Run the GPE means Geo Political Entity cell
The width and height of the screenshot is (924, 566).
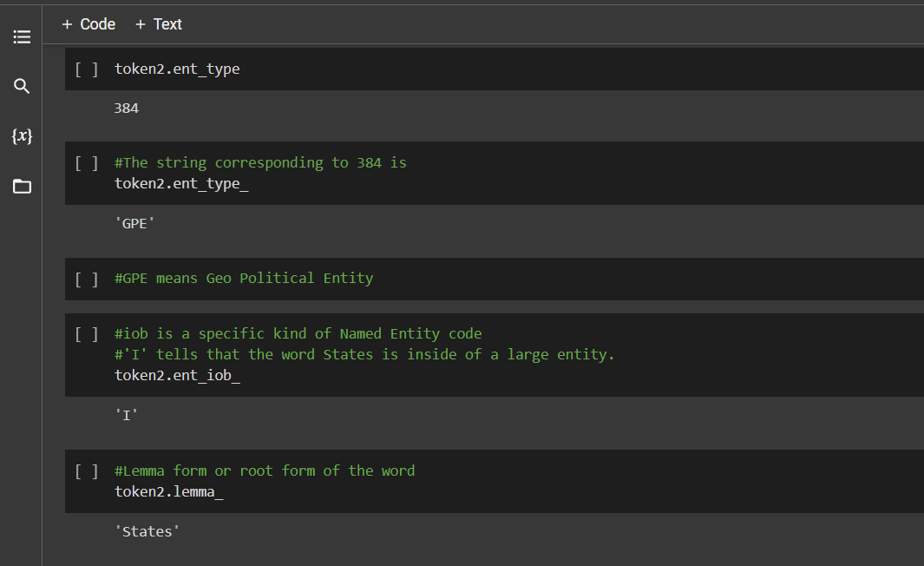(86, 279)
